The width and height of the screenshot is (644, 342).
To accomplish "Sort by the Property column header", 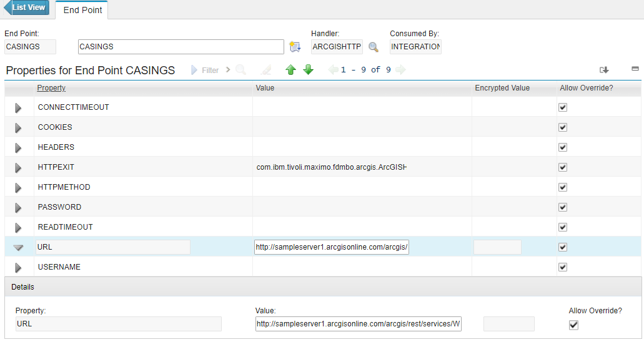I will (51, 88).
